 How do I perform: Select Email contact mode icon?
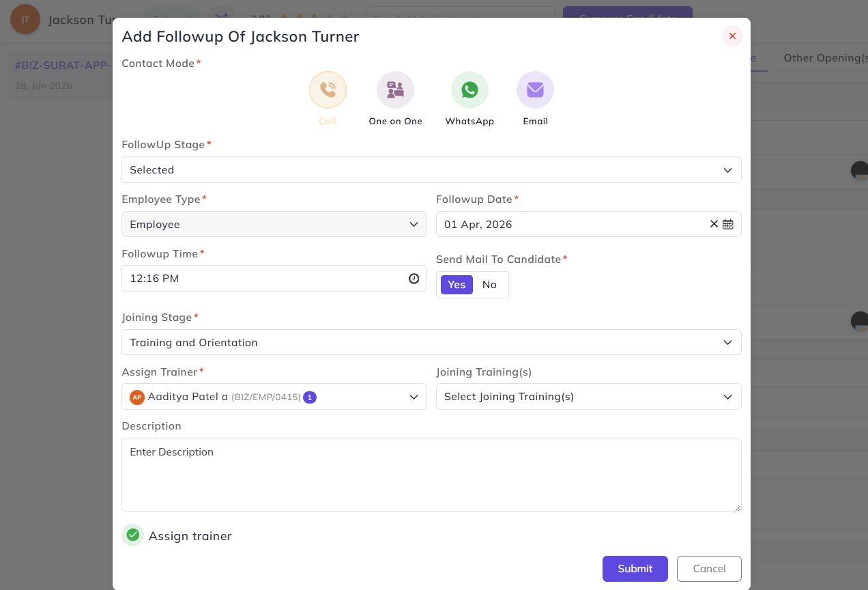[x=535, y=90]
